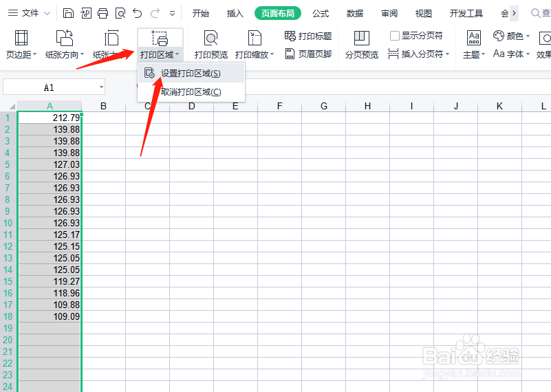Open the Aa 字体 theme fonts dropdown
The height and width of the screenshot is (392, 551).
click(x=511, y=54)
